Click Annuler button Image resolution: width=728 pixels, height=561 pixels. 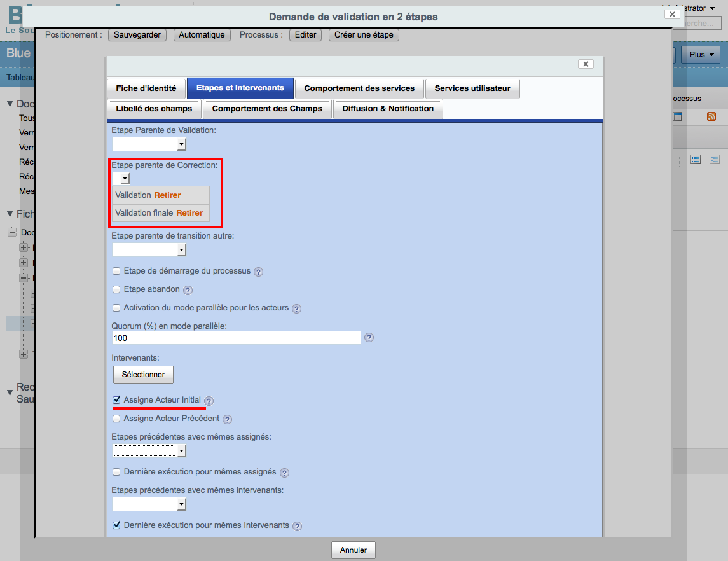[354, 550]
